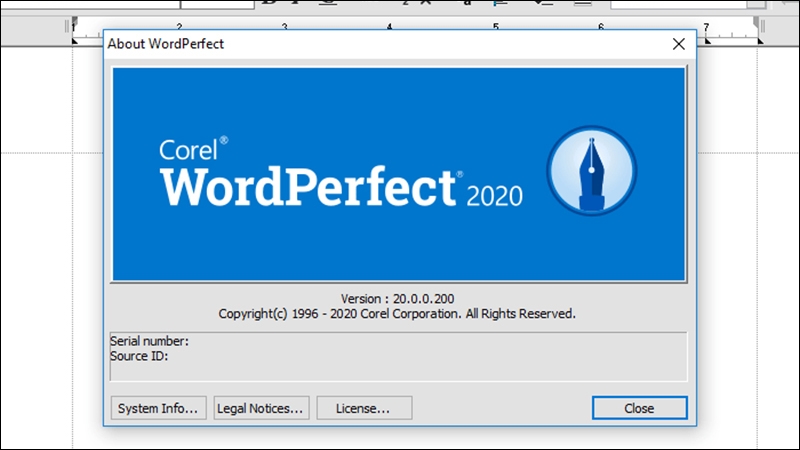
Task: Click the 'About WordPerfect' title bar text
Action: pyautogui.click(x=166, y=44)
